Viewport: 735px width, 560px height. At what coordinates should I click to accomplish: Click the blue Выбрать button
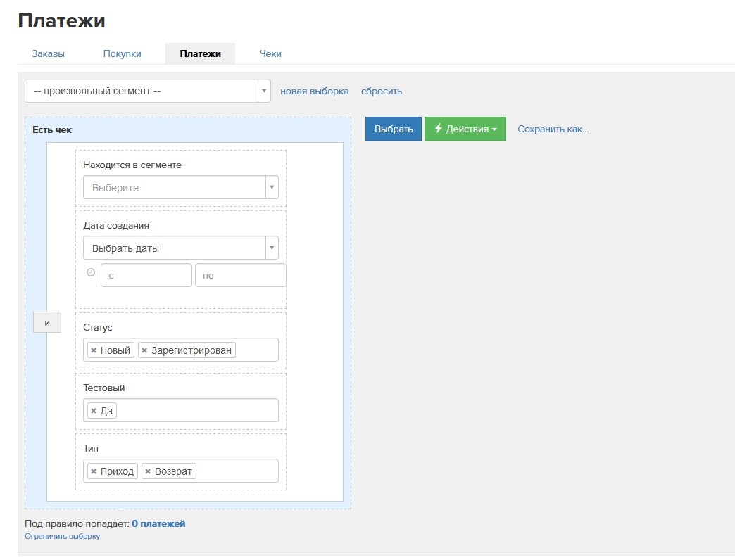click(394, 129)
